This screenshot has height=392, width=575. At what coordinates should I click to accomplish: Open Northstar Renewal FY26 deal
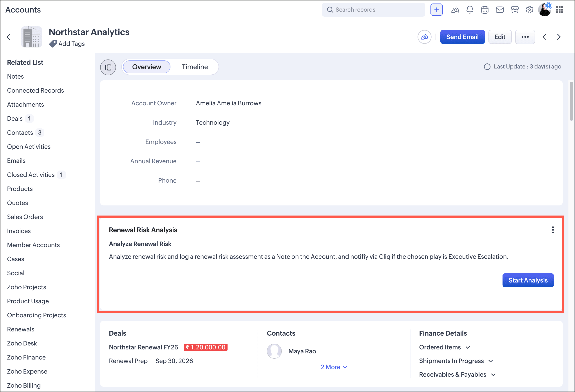pos(143,348)
